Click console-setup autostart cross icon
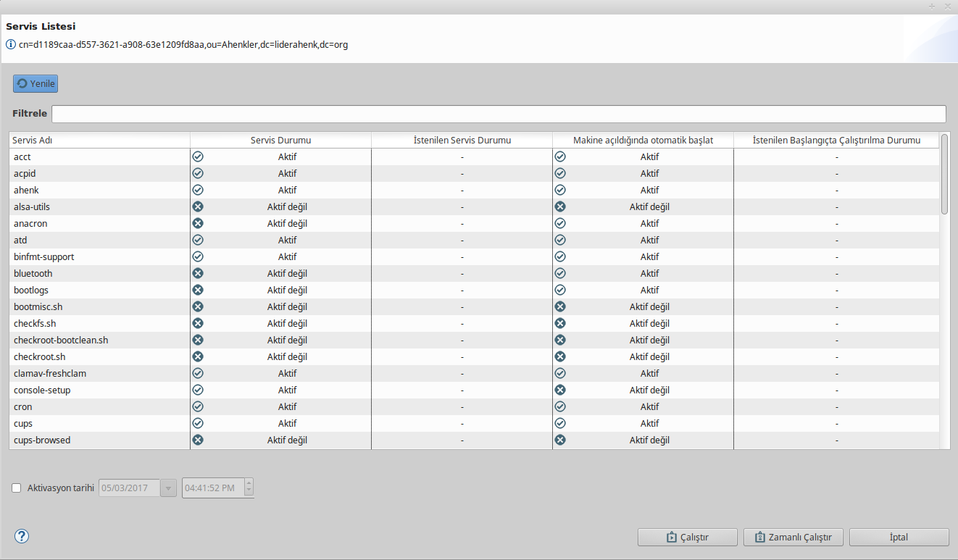Viewport: 958px width, 560px height. [560, 390]
